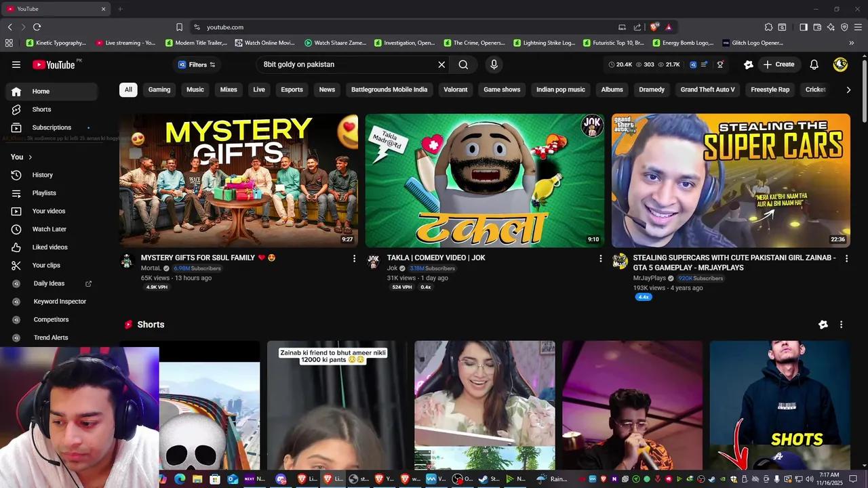Click the vidIQ list icon next to the trophy
This screenshot has height=488, width=868.
[705, 64]
